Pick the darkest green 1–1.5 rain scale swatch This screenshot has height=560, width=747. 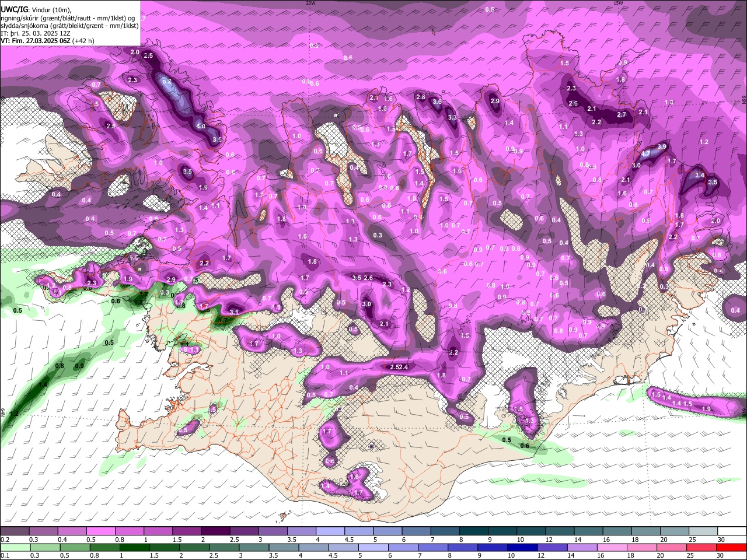click(x=135, y=548)
